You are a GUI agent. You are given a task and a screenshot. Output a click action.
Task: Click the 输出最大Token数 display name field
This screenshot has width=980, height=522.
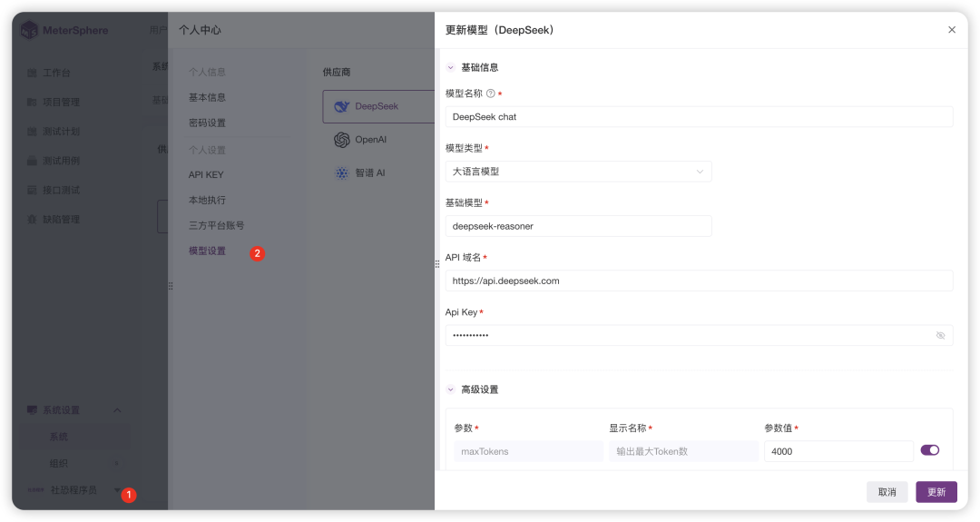(x=684, y=451)
